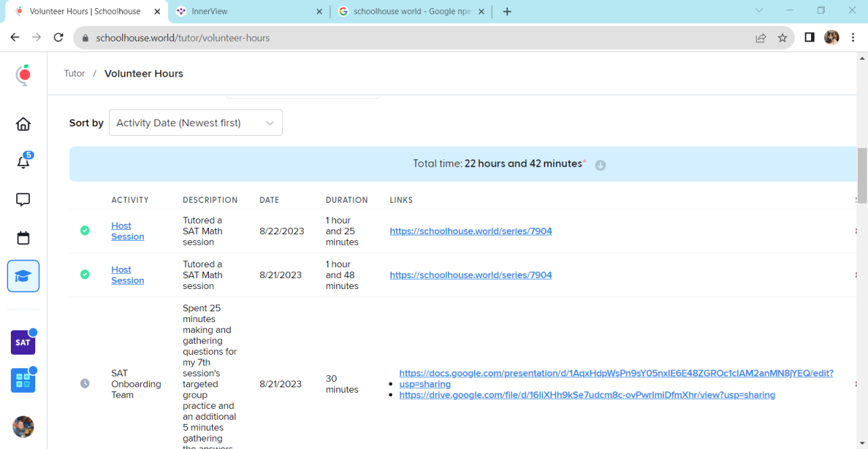Switch to the Volunteer Hours browser tab
This screenshot has width=868, height=449.
pyautogui.click(x=87, y=12)
